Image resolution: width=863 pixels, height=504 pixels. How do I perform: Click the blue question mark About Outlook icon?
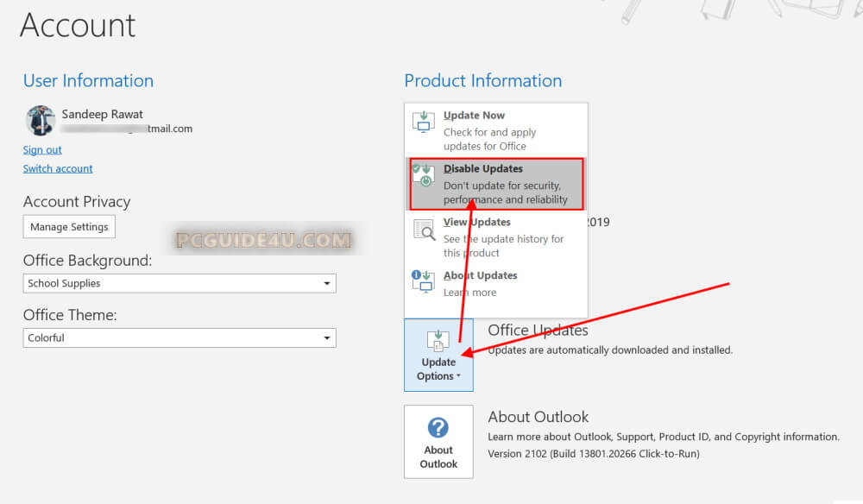click(x=438, y=427)
